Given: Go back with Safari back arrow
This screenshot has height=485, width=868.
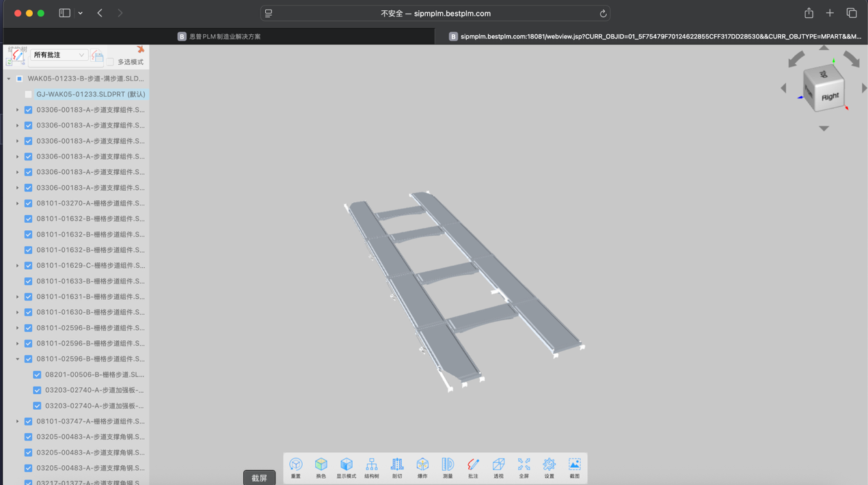Looking at the screenshot, I should point(100,13).
